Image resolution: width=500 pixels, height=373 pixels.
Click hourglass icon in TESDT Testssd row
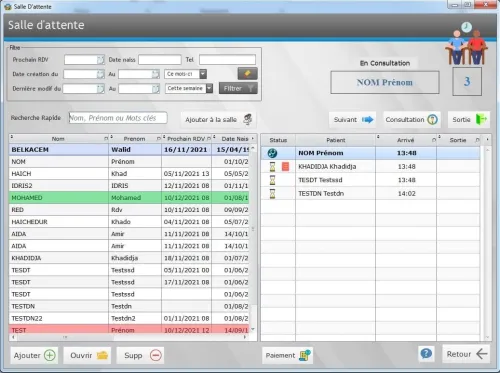[273, 180]
